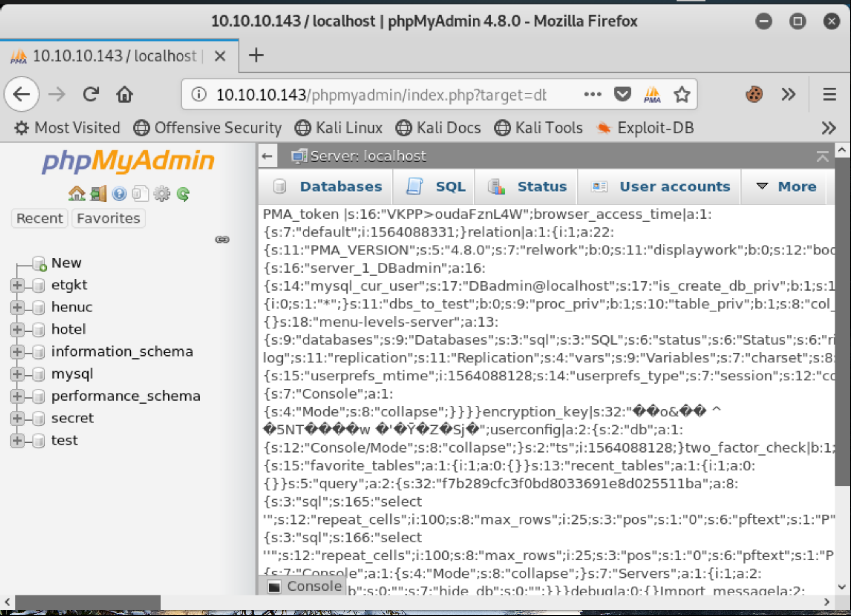This screenshot has height=616, width=851.
Task: Bookmark this page star icon
Action: 682,94
